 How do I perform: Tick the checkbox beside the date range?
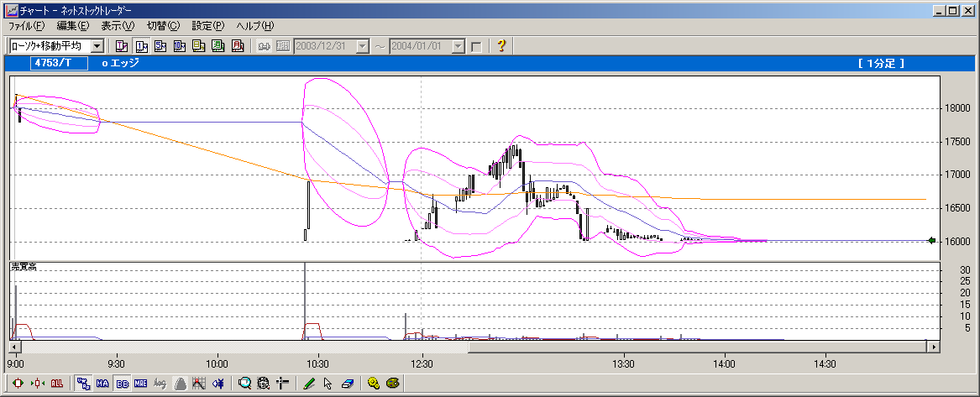tap(476, 46)
